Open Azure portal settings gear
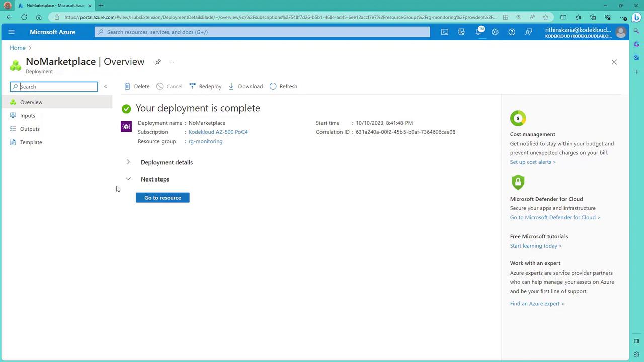 495,32
